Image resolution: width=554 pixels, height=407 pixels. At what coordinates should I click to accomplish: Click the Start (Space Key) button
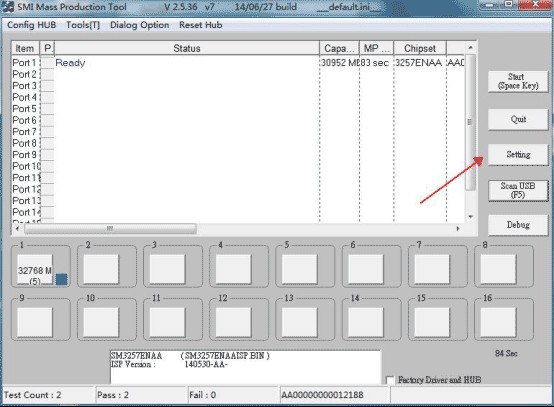click(518, 81)
